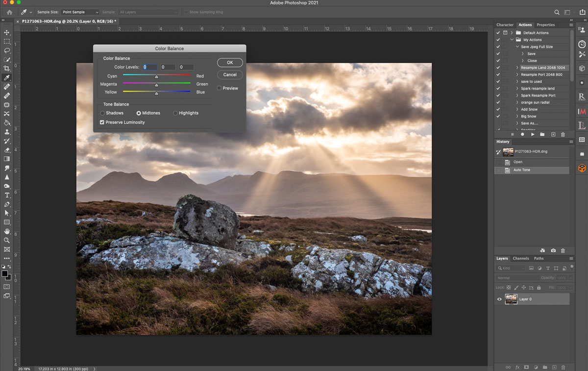Select the Hand tool

[7, 231]
